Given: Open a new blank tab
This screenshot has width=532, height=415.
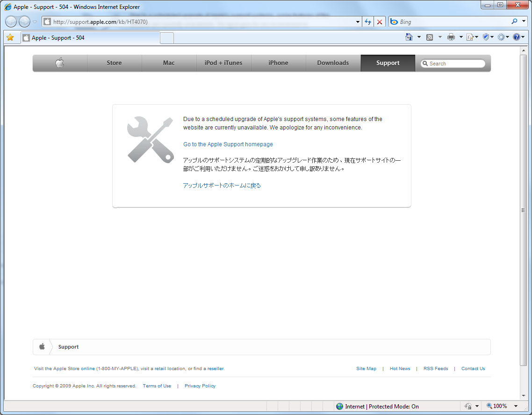Looking at the screenshot, I should pyautogui.click(x=166, y=38).
